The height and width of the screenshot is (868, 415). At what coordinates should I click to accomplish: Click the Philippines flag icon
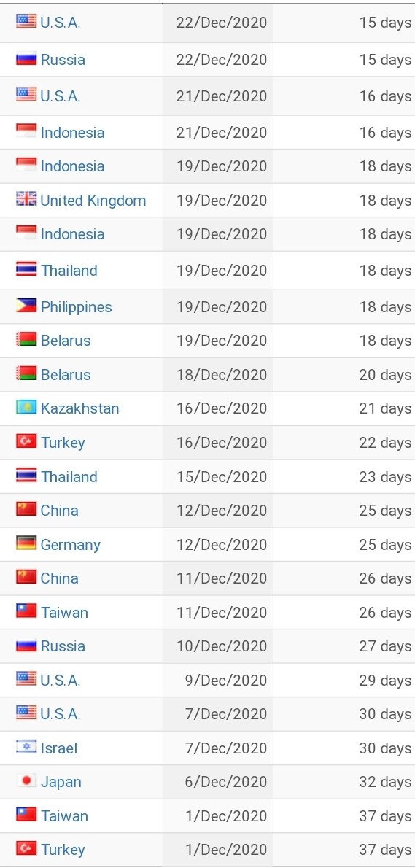(x=26, y=306)
